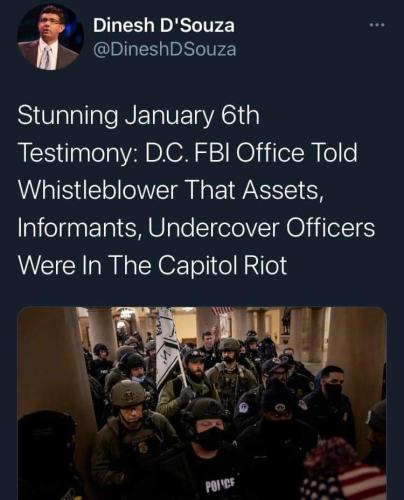Open the attached Capitol riot photo
Screen dimensions: 404x500
(202, 403)
